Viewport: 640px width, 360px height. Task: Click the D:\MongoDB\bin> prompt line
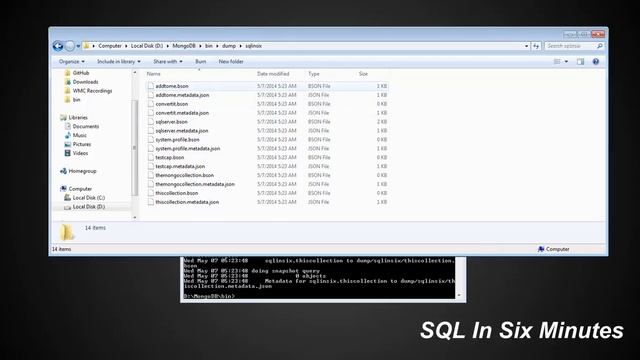click(x=209, y=296)
